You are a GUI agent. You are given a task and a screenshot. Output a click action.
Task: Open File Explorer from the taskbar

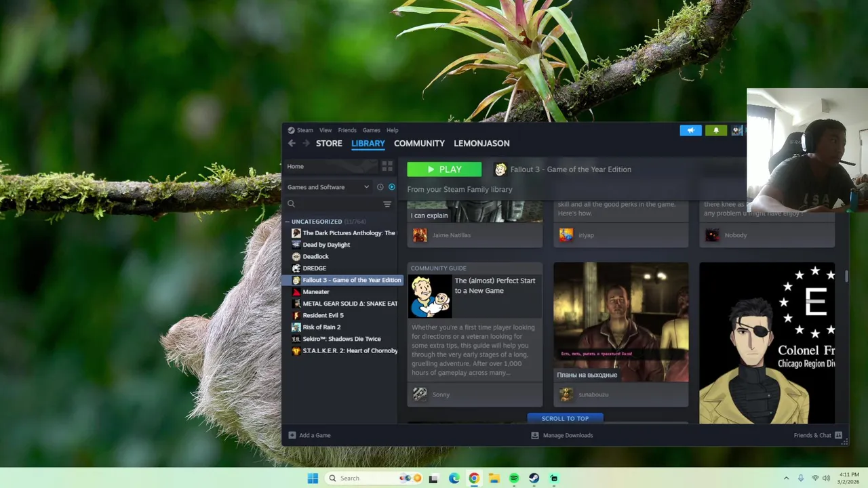494,479
